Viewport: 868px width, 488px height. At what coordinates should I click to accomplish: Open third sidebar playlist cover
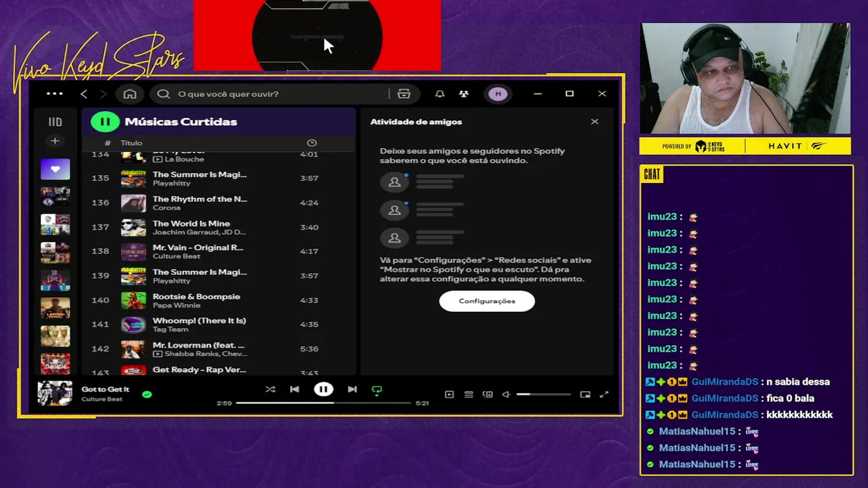pos(55,224)
